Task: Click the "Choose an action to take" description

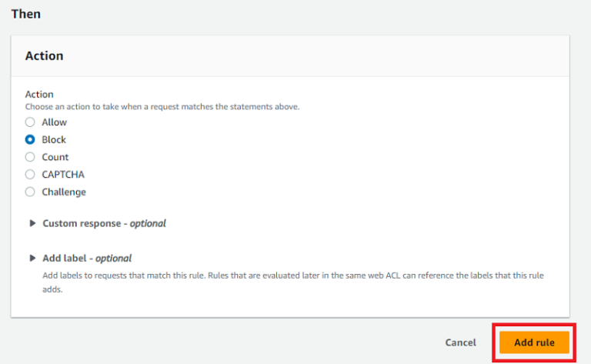Action: [162, 107]
